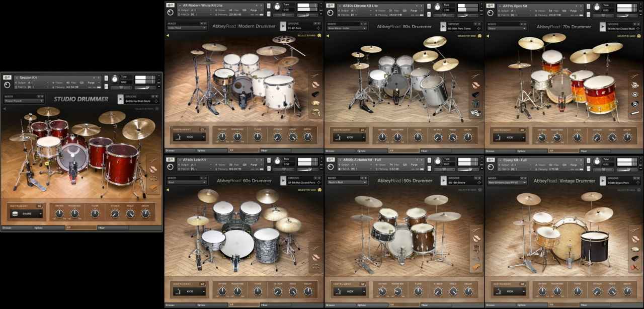Image resolution: width=644 pixels, height=309 pixels.
Task: Toggle Solo button on Session Kit header
Action: pos(106,78)
